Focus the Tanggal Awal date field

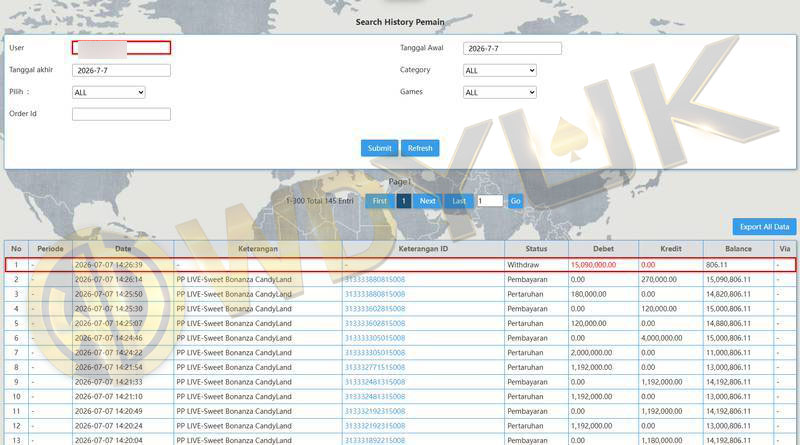pos(512,48)
